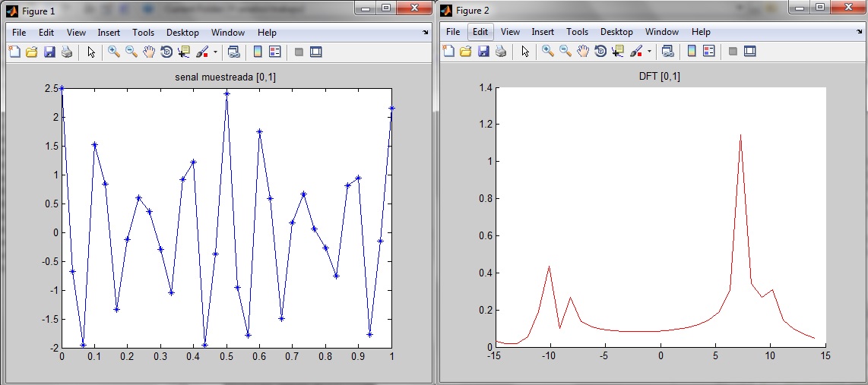Click Link Plot icon in Figure 1
The image size is (868, 385).
[x=233, y=52]
